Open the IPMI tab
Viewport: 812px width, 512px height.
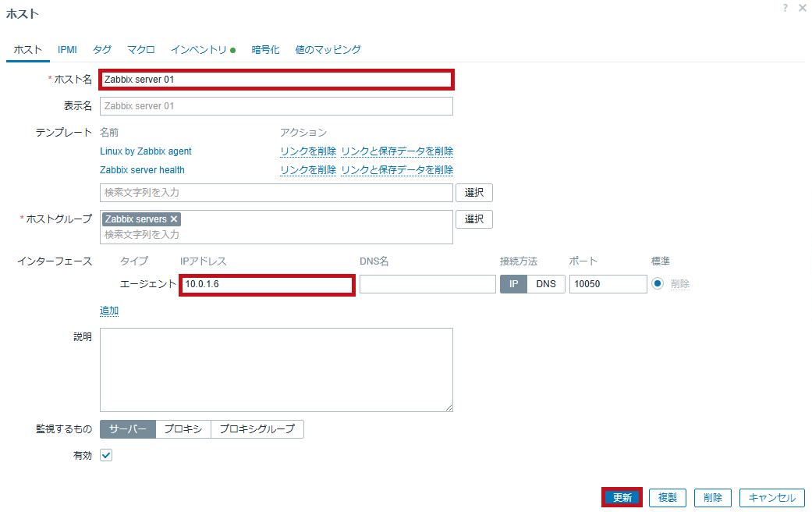tap(67, 50)
